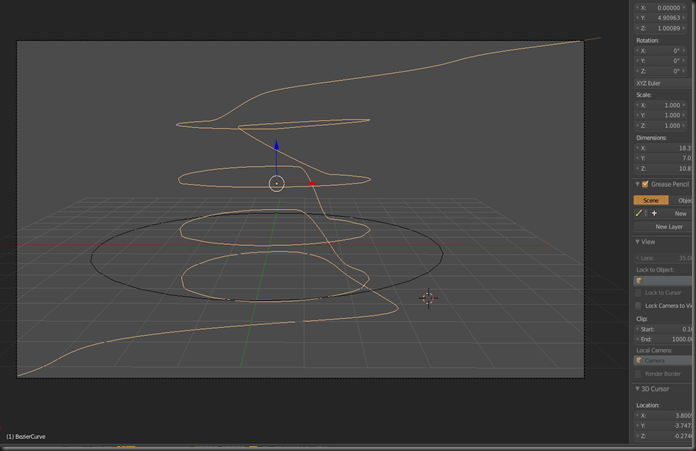
Task: Open the Lock to Object selector field
Action: [x=664, y=281]
